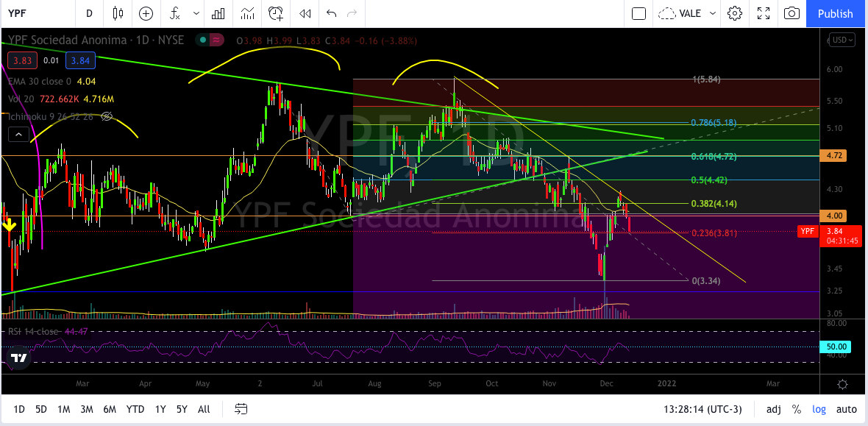Open the VALE cloud layout name
The image size is (868, 426).
[x=680, y=13]
